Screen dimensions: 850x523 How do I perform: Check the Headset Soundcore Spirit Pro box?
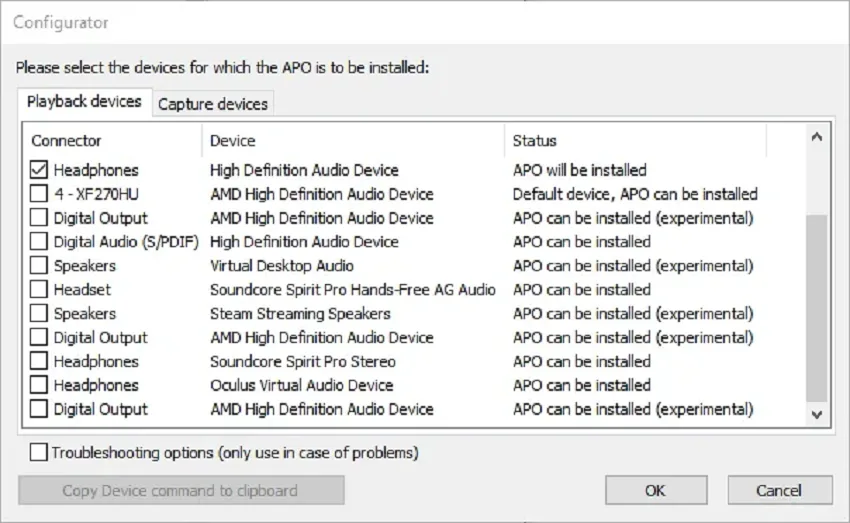[x=38, y=289]
